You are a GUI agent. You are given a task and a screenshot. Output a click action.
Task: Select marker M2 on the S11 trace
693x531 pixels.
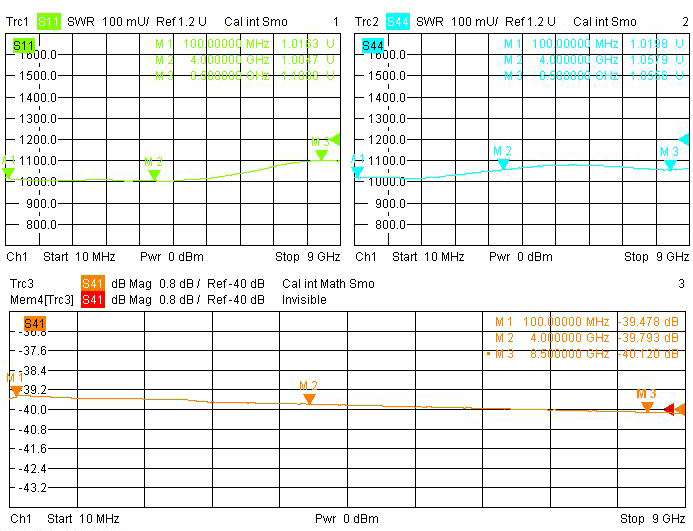154,174
